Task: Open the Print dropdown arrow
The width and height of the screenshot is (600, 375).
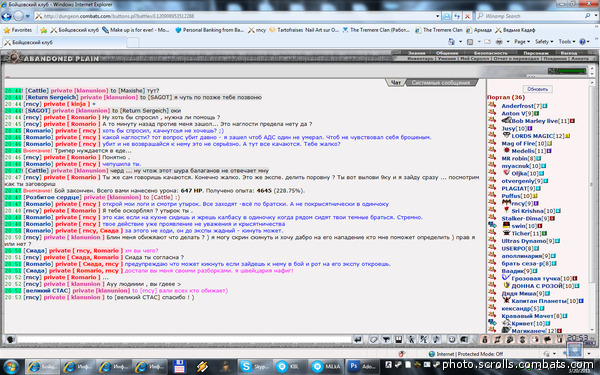Action: [x=507, y=42]
